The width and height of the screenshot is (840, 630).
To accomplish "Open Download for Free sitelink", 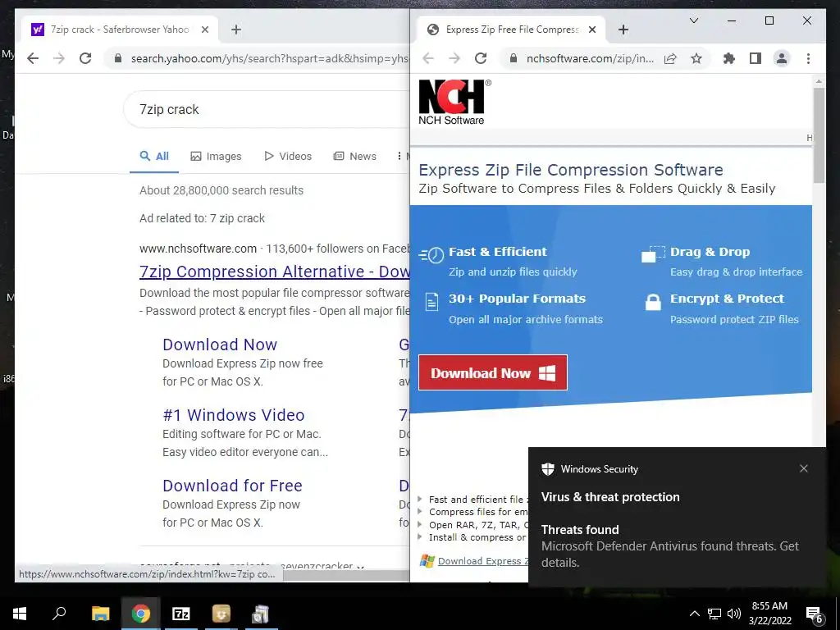I will [x=232, y=486].
